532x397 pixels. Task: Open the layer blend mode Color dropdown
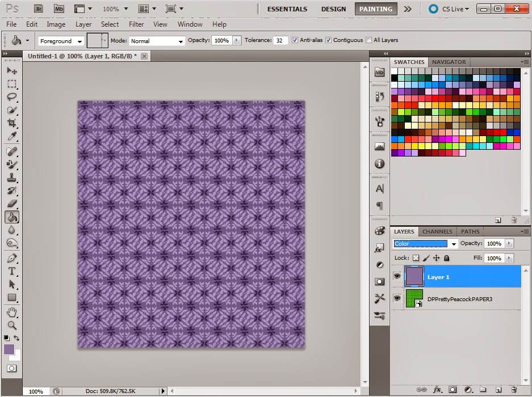(425, 243)
